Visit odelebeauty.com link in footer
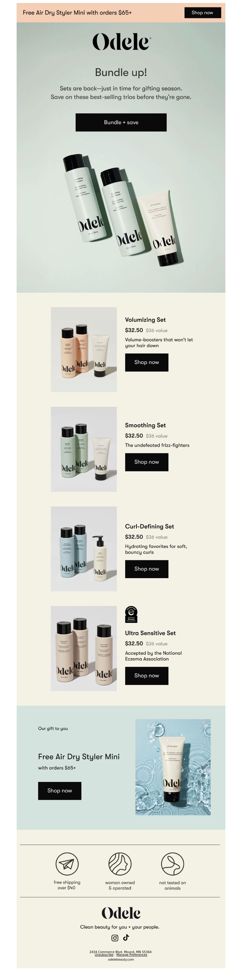The image size is (242, 980). coord(121,959)
